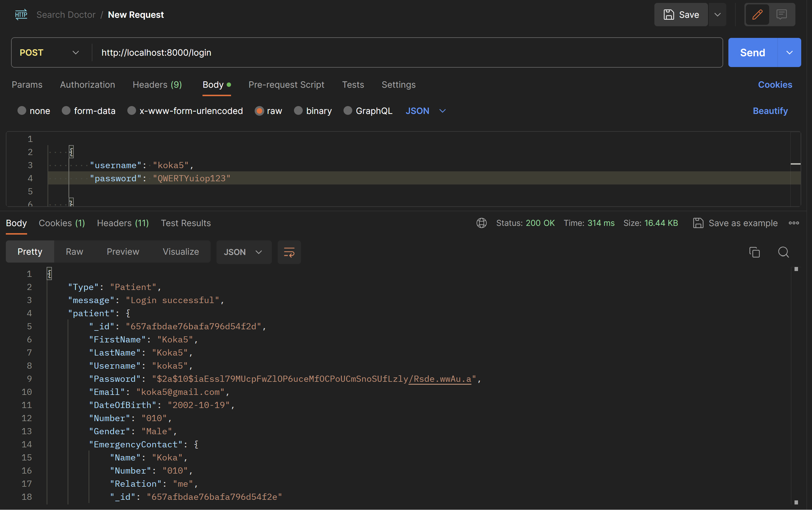Viewport: 812px width, 510px height.
Task: Go to the Search Doctor collection breadcrumb
Action: tap(66, 15)
